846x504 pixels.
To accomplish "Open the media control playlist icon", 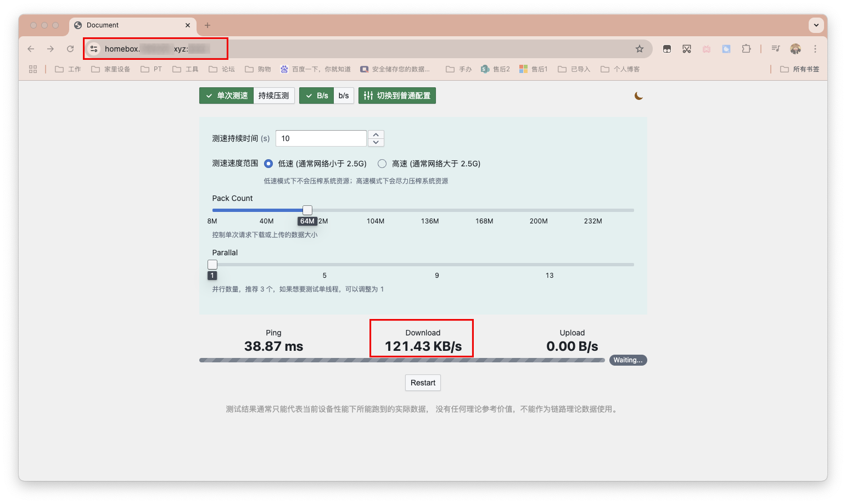I will [775, 49].
